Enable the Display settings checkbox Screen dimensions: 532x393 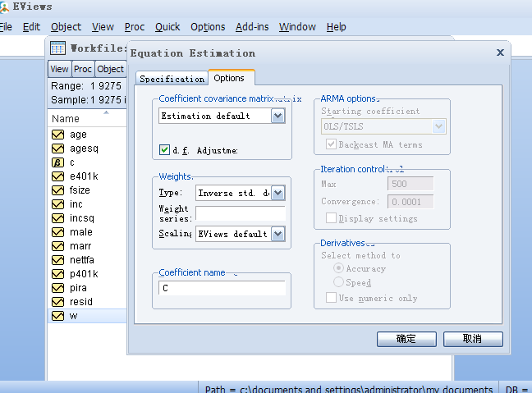[331, 217]
